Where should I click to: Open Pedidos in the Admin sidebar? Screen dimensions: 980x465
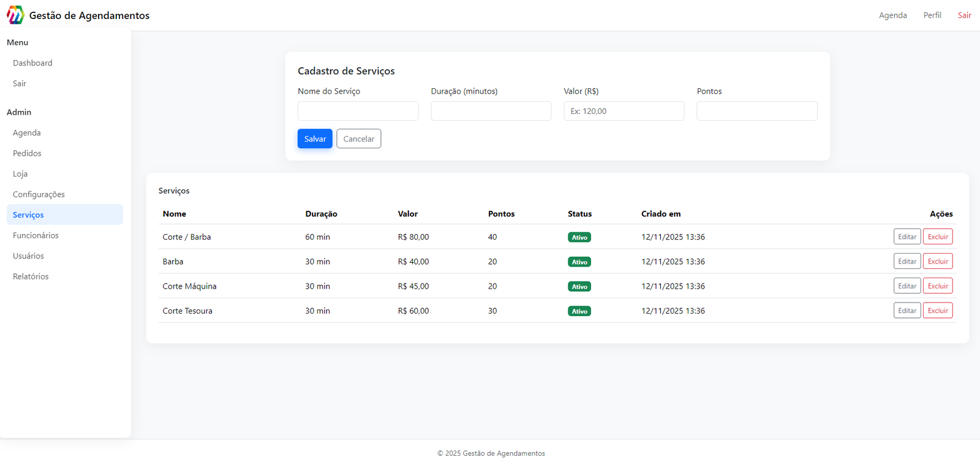pos(27,153)
